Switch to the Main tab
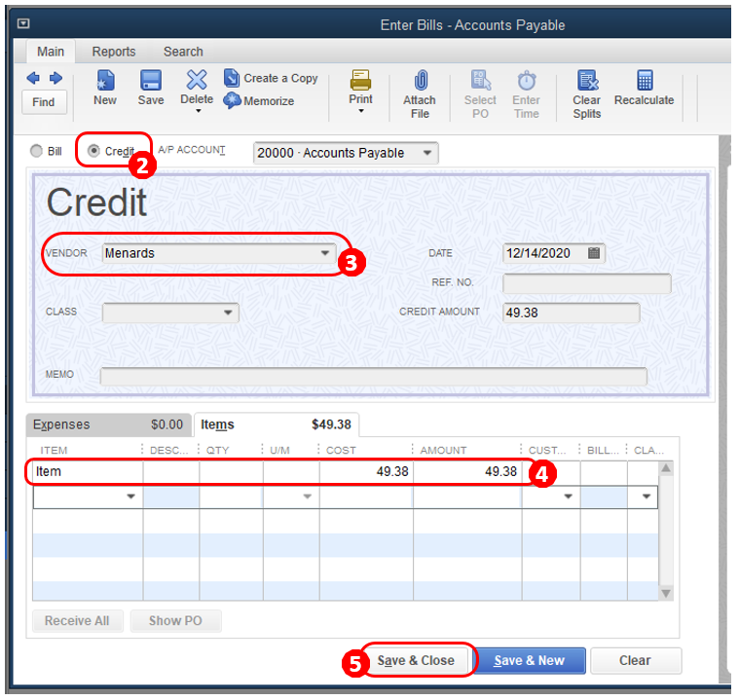 click(x=51, y=52)
